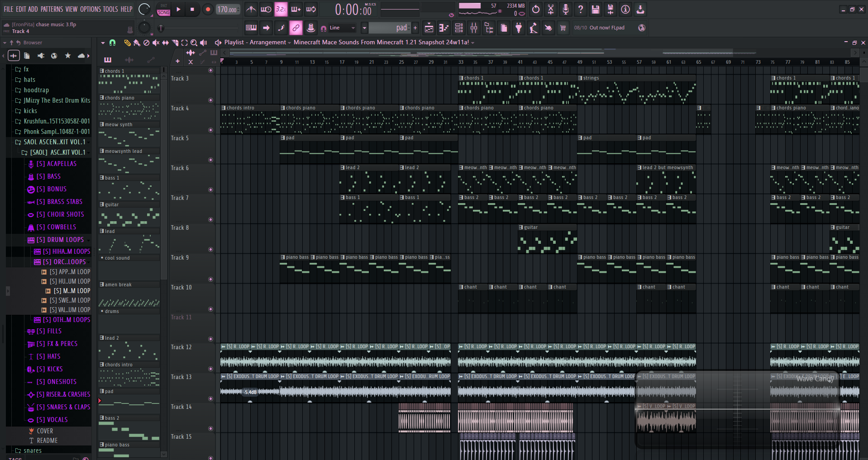Add a new pattern with plus button
Screen dimensions: 868x460
click(x=415, y=28)
